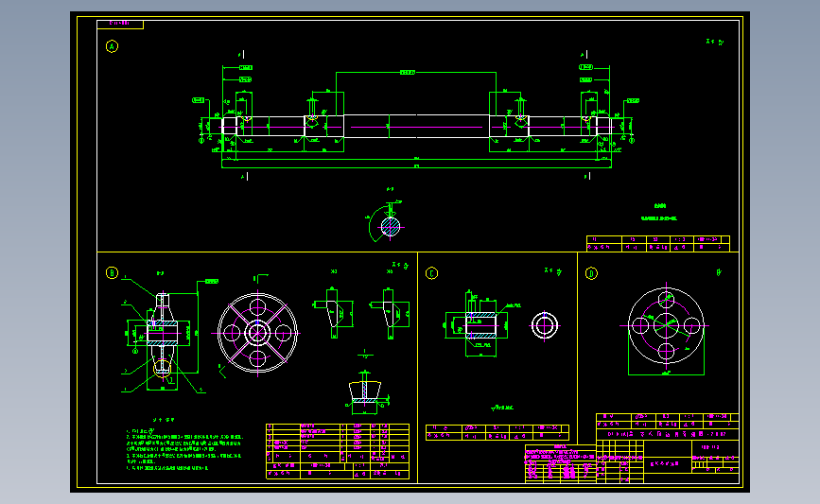The width and height of the screenshot is (820, 504).
Task: Select the long center segment of the shaft
Action: pos(416,127)
